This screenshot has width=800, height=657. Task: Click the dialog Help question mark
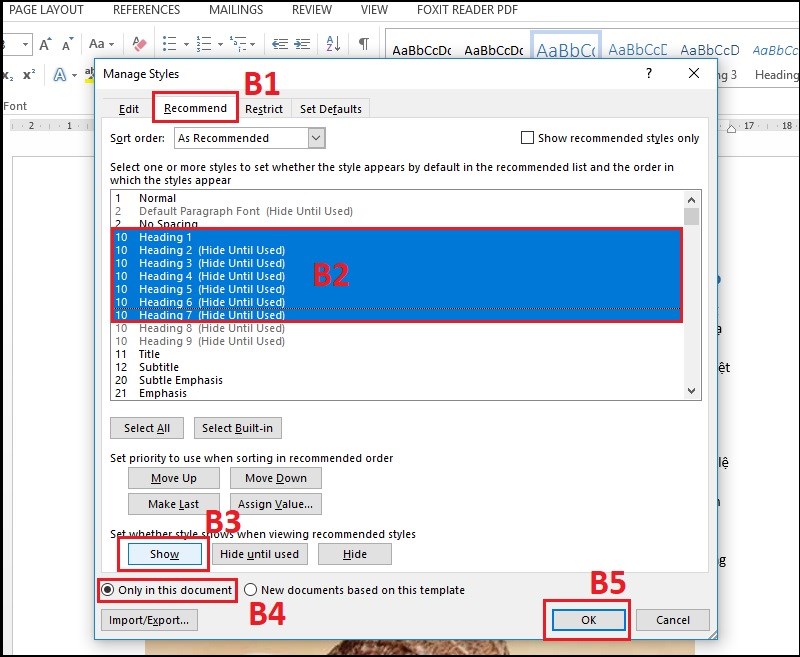pyautogui.click(x=648, y=73)
